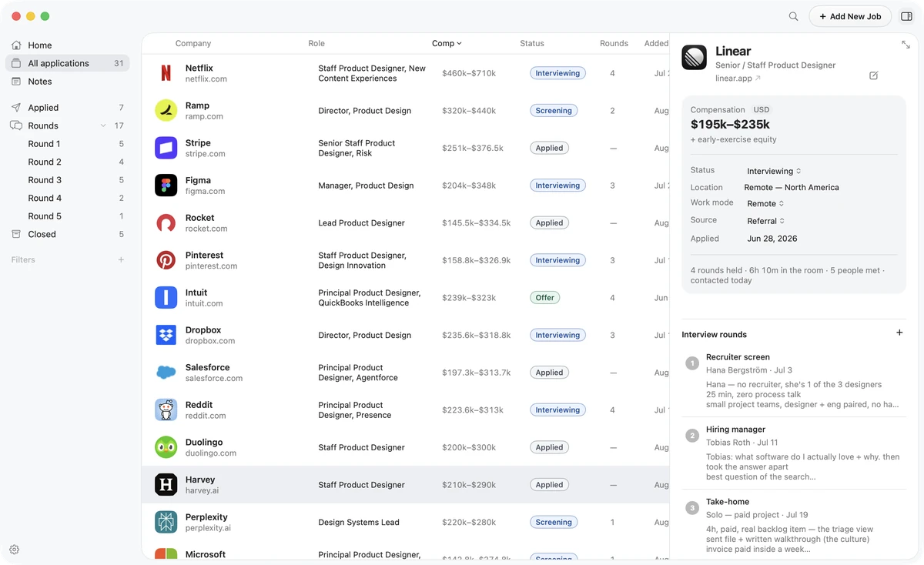
Task: Click the Applied date Jun 28, 2026
Action: [x=772, y=239]
